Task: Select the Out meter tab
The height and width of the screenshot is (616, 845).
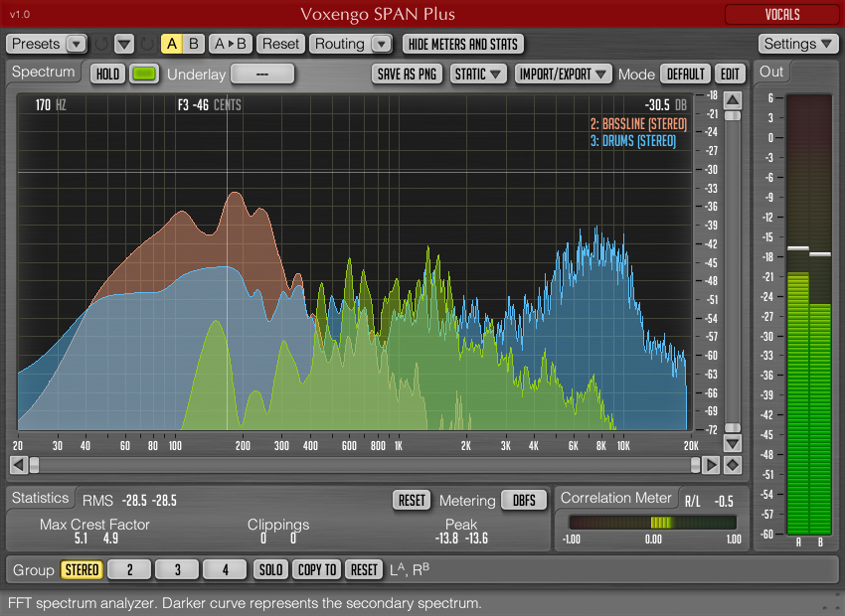Action: [771, 72]
